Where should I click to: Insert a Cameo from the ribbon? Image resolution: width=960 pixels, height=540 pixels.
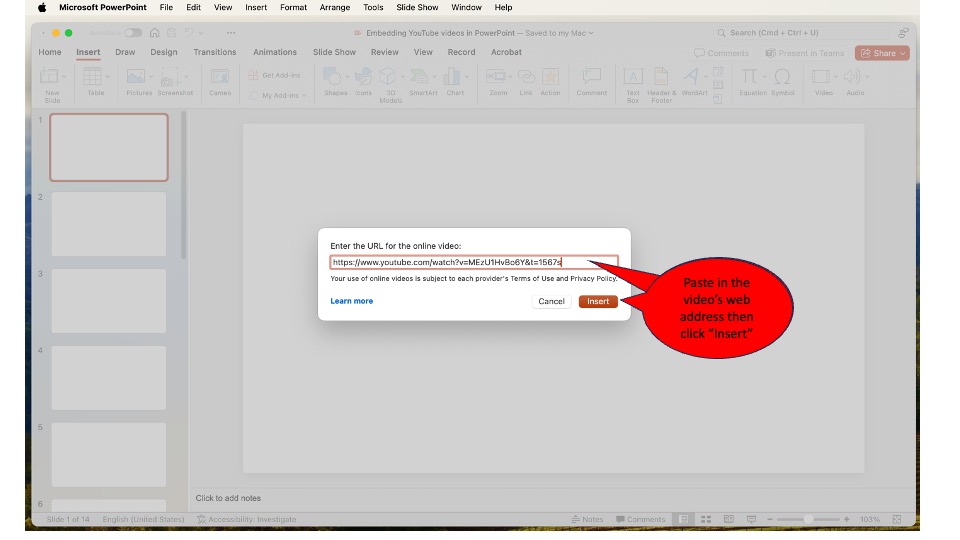pyautogui.click(x=220, y=82)
